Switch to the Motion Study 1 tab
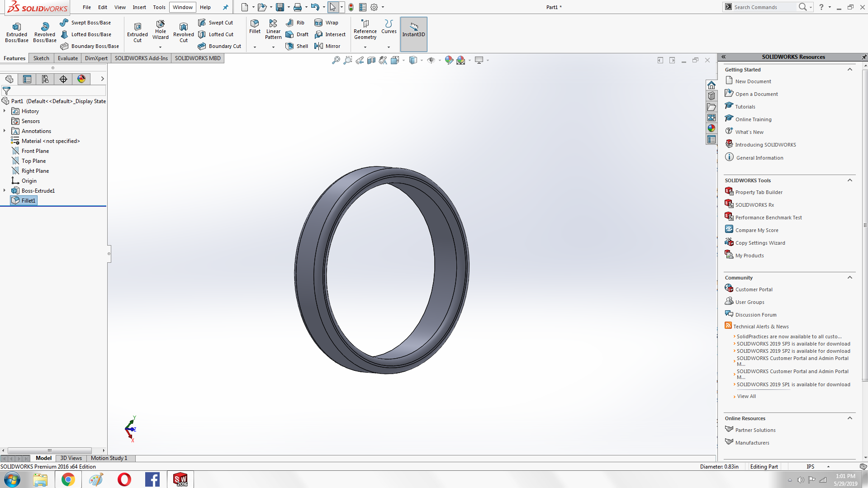868x488 pixels. (109, 458)
